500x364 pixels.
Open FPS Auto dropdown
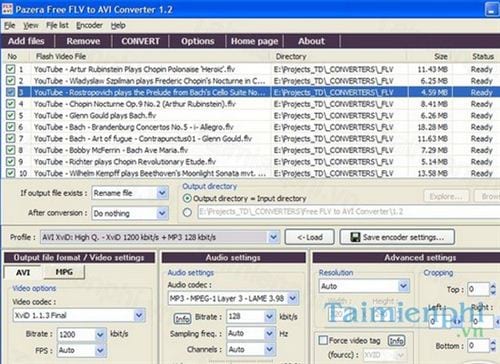coord(100,350)
